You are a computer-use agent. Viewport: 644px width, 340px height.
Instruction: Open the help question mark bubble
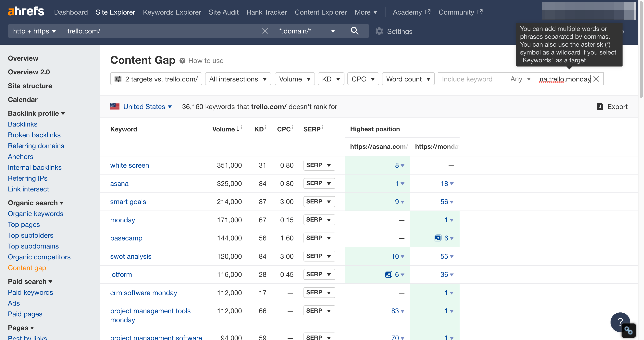(x=620, y=322)
